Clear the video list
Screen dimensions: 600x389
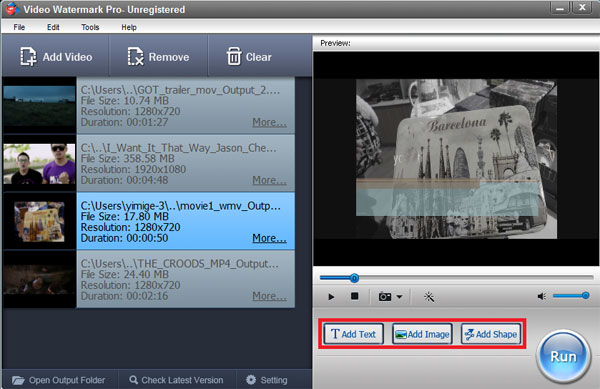tap(249, 57)
